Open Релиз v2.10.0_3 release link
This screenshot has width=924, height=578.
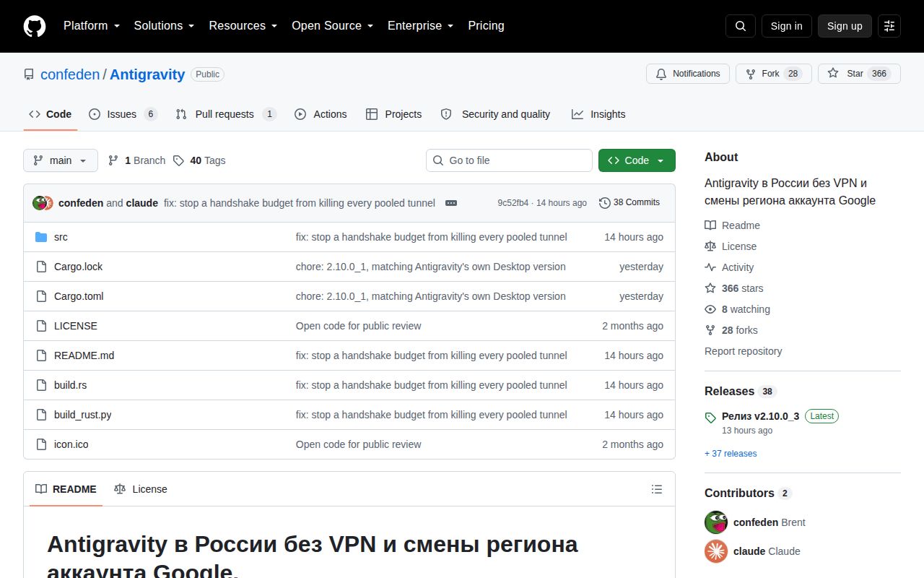[760, 416]
